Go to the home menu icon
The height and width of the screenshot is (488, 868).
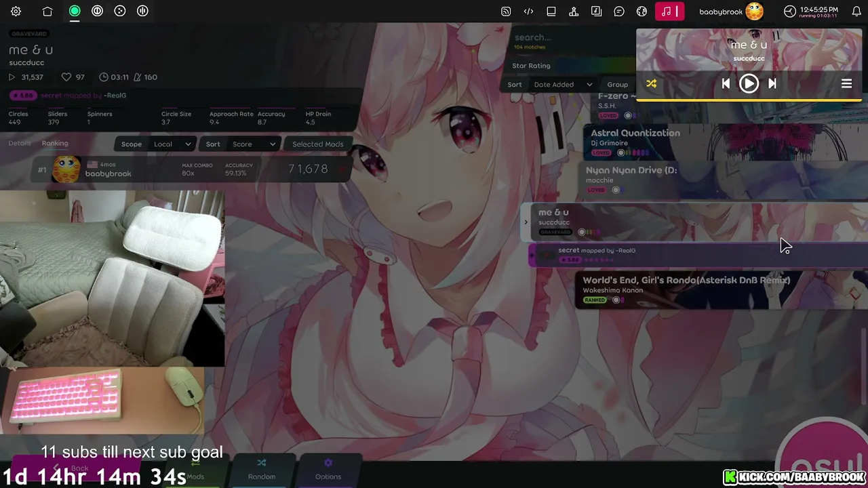(x=47, y=12)
